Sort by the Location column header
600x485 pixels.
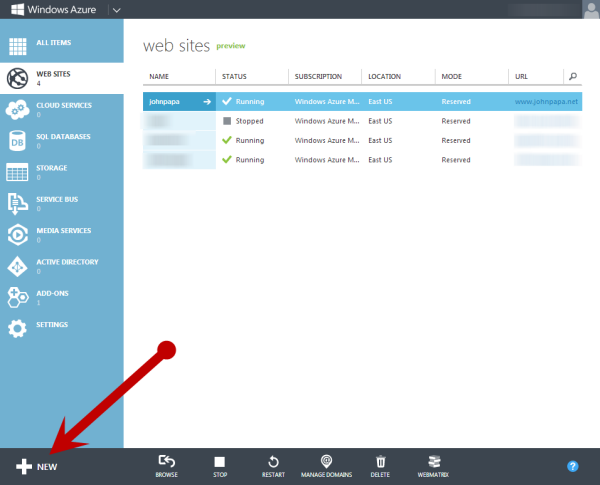click(385, 77)
